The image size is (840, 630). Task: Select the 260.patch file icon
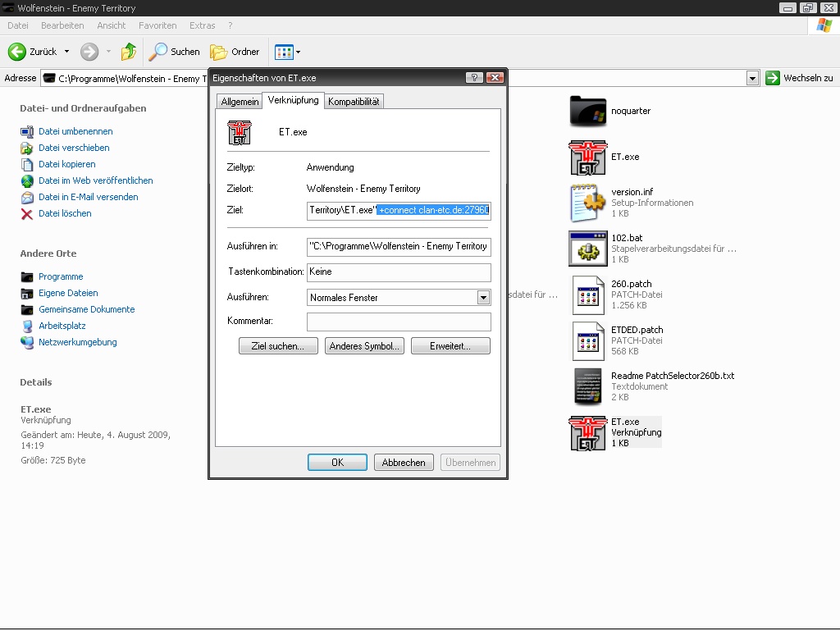pos(587,294)
